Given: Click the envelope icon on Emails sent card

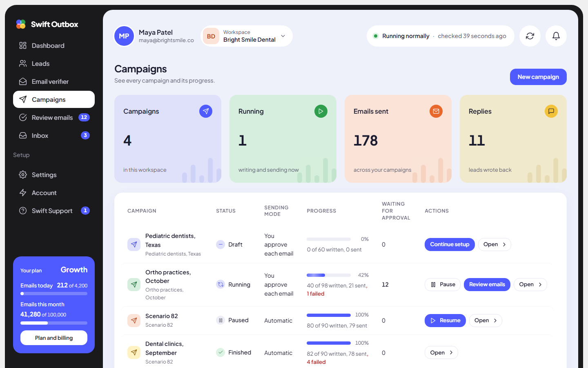Looking at the screenshot, I should [436, 111].
